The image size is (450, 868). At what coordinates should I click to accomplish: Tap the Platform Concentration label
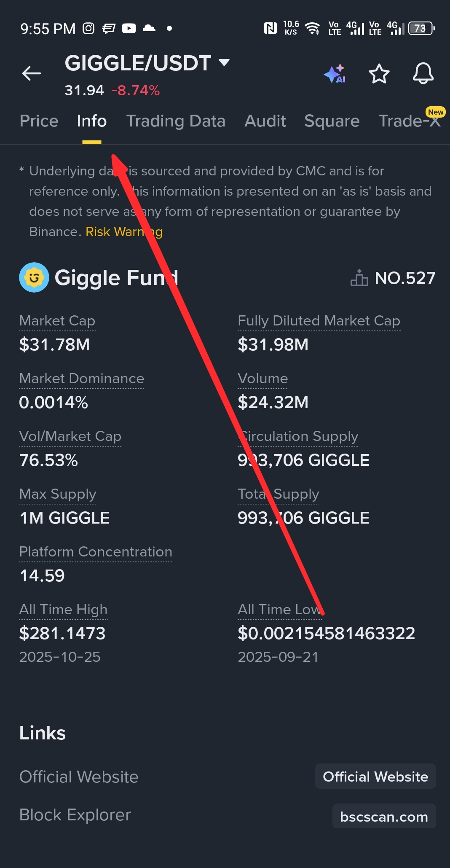[x=96, y=552]
